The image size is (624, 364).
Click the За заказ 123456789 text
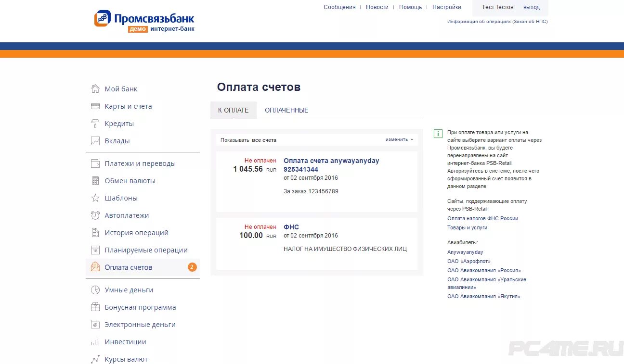point(311,191)
